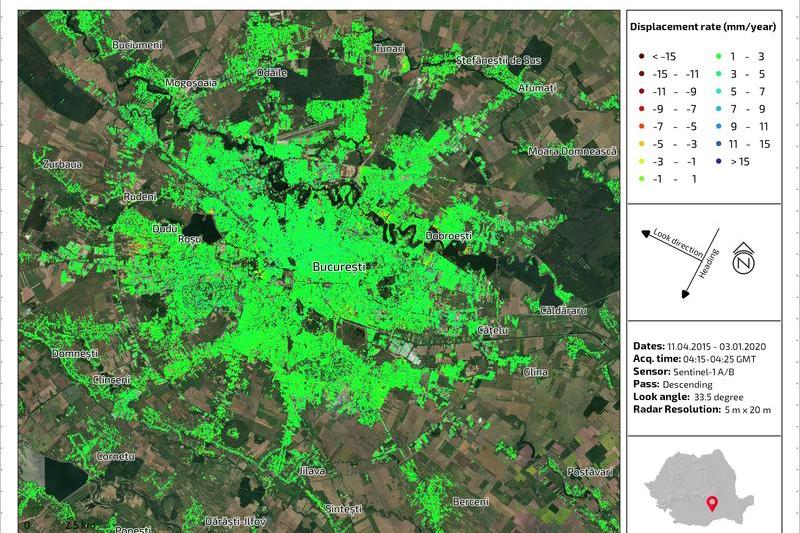Click the north arrow compass icon
The width and height of the screenshot is (800, 533).
pos(743,258)
